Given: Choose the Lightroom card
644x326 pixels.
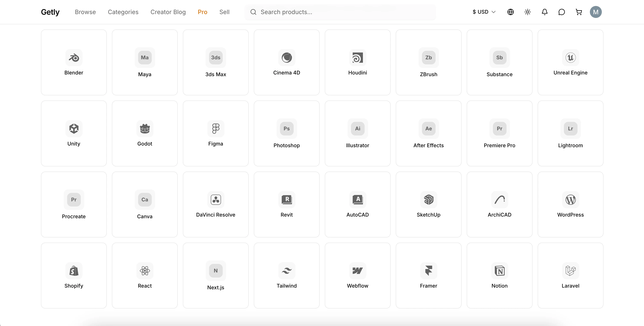Looking at the screenshot, I should (x=570, y=134).
